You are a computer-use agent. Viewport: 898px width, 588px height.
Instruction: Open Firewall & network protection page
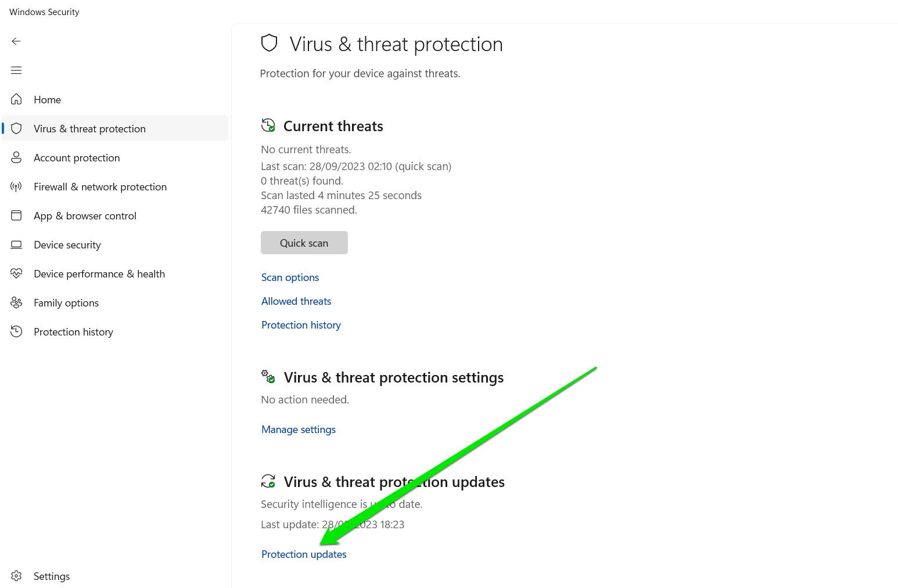point(100,187)
